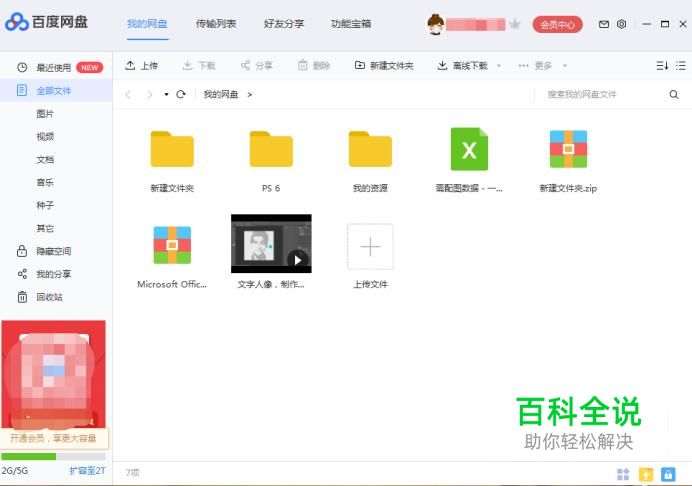Image resolution: width=692 pixels, height=486 pixels.
Task: Click the 会员中心 button
Action: [x=557, y=25]
